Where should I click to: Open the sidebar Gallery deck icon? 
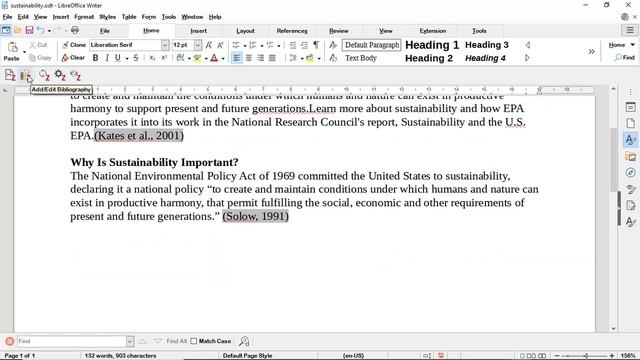631,156
